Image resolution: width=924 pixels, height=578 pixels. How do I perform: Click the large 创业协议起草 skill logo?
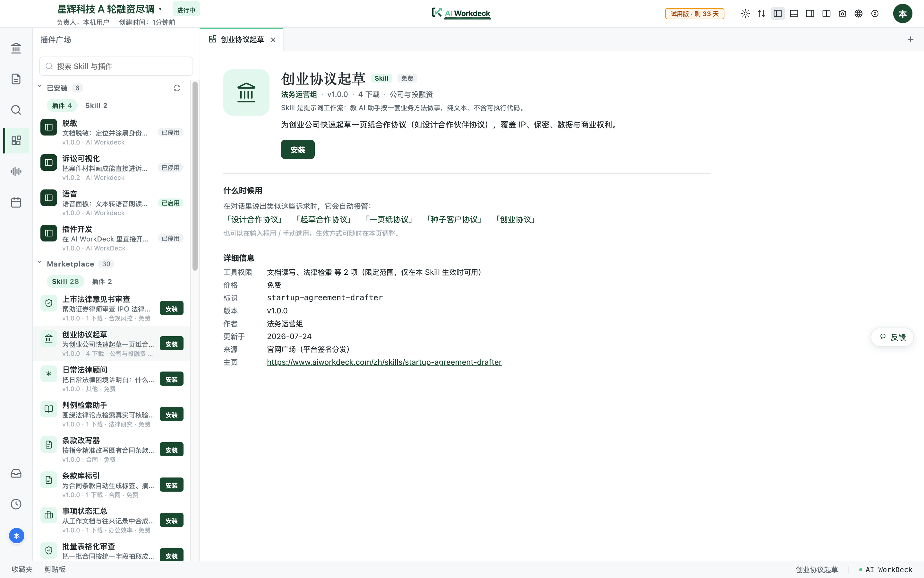[x=246, y=92]
